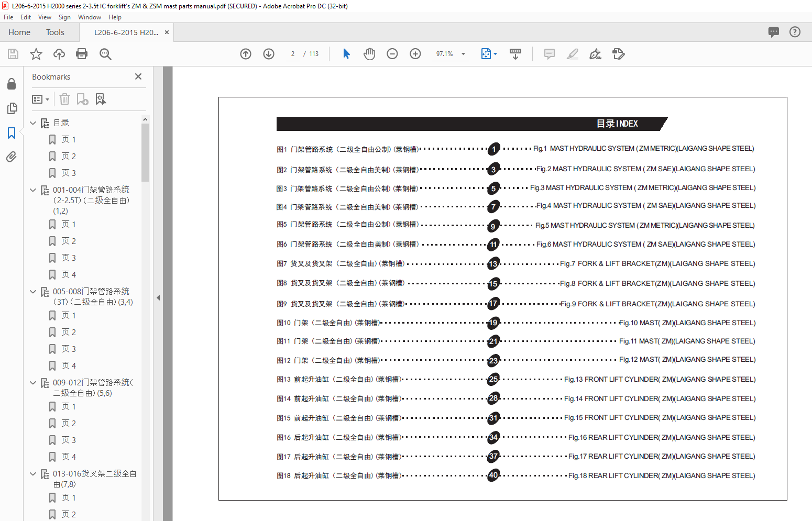Image resolution: width=812 pixels, height=521 pixels.
Task: Open the scrolling mode keyboard icon
Action: click(515, 54)
